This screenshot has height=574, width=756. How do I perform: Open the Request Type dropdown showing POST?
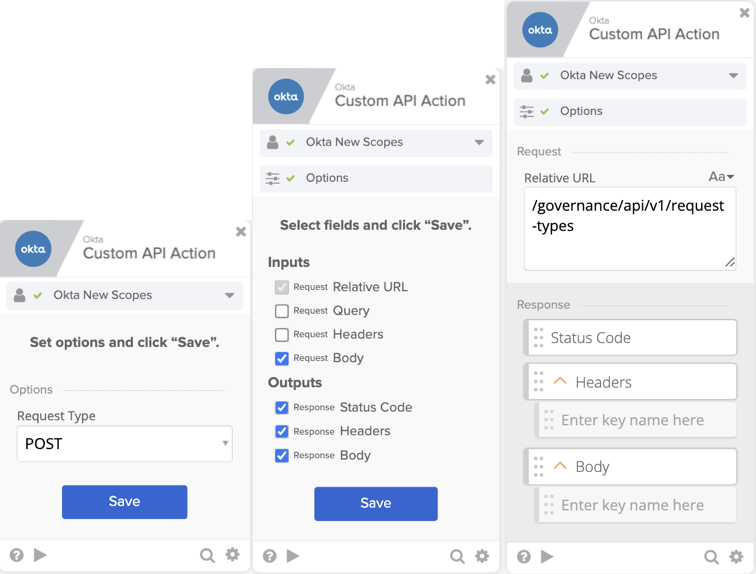pos(125,443)
